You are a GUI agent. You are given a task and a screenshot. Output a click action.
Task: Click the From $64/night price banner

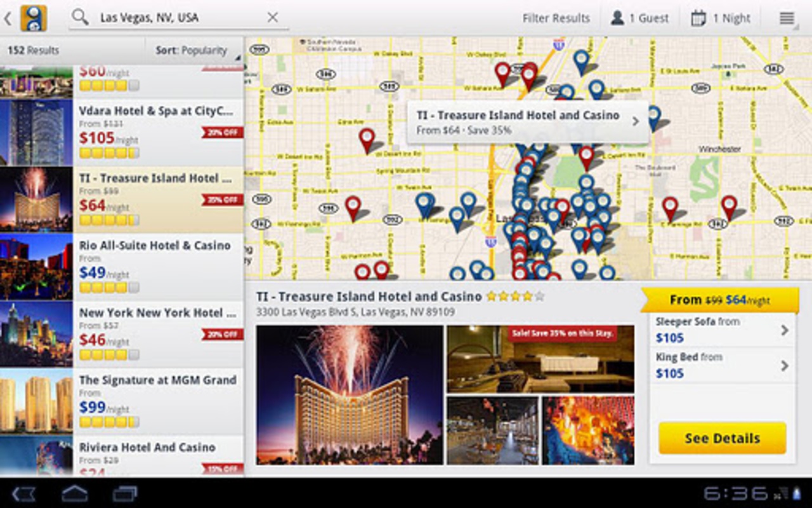point(720,300)
